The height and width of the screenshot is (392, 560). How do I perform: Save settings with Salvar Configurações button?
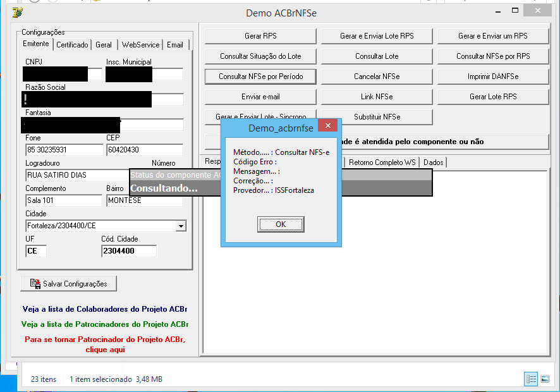click(x=68, y=284)
